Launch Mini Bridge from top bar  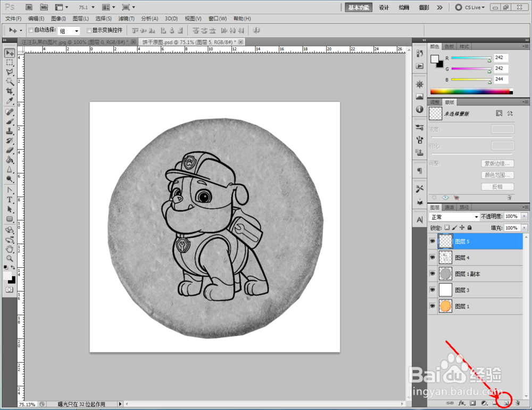click(x=44, y=7)
